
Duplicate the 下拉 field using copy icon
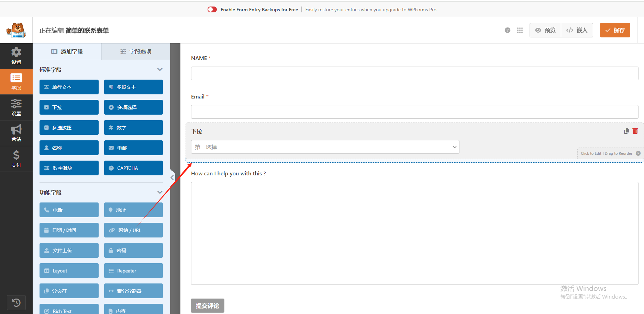tap(626, 131)
